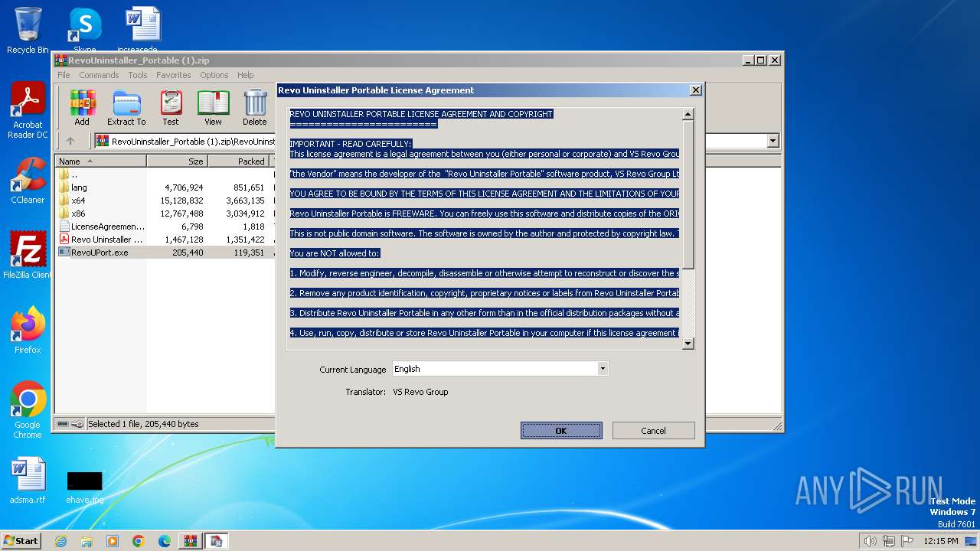Open File Explorer from the taskbar
Image resolution: width=980 pixels, height=551 pixels.
(87, 541)
